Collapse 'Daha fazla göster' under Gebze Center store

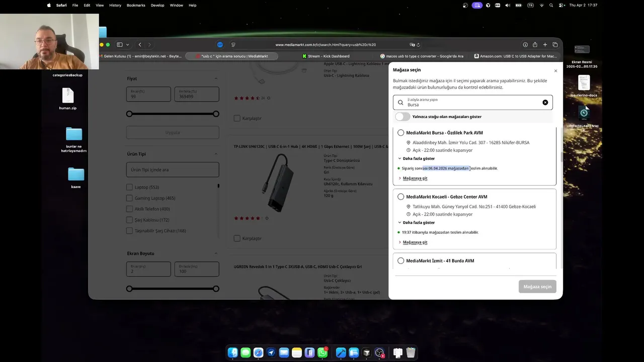tap(416, 222)
